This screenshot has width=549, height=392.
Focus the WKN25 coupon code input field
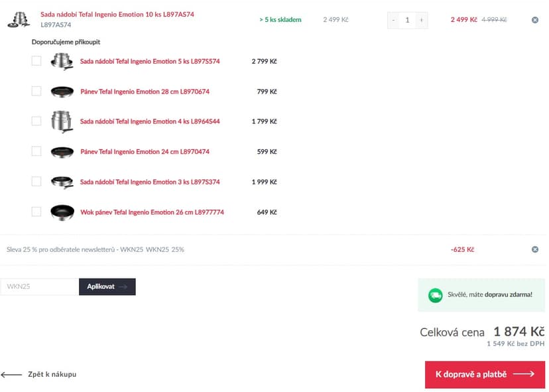[x=40, y=287]
